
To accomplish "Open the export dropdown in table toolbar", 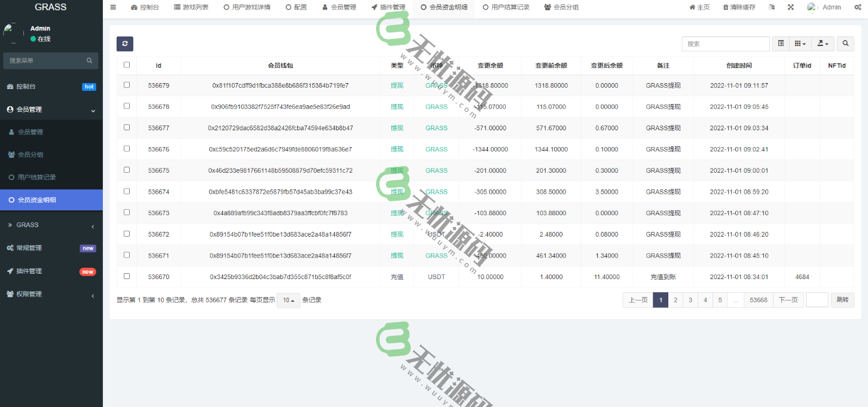I will (822, 44).
